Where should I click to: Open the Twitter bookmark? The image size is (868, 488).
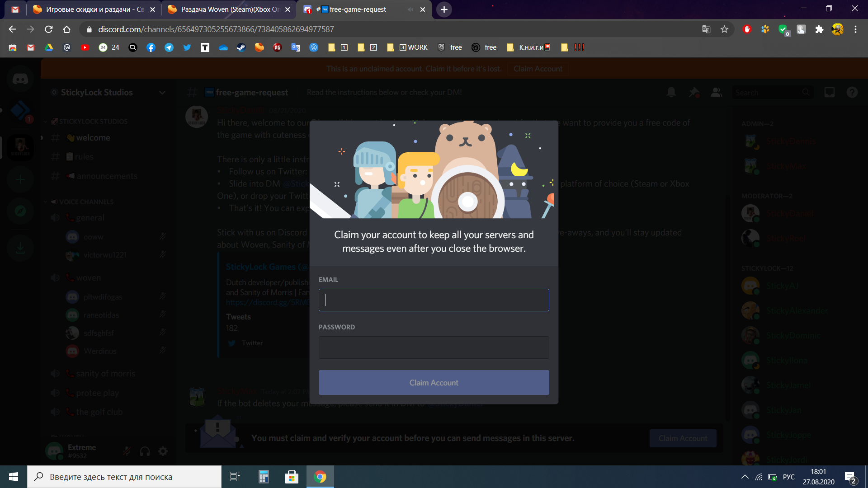tap(187, 47)
